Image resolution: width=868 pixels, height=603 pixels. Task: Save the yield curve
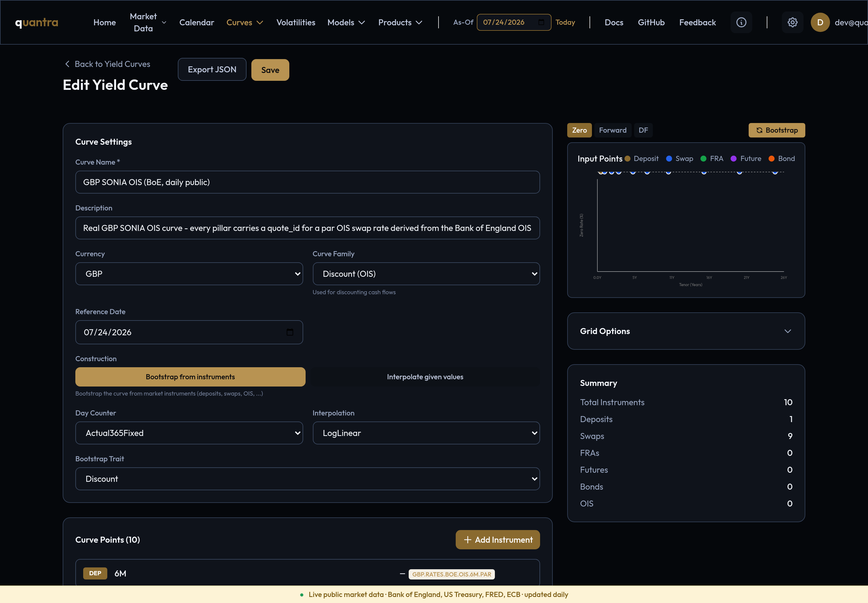click(270, 70)
